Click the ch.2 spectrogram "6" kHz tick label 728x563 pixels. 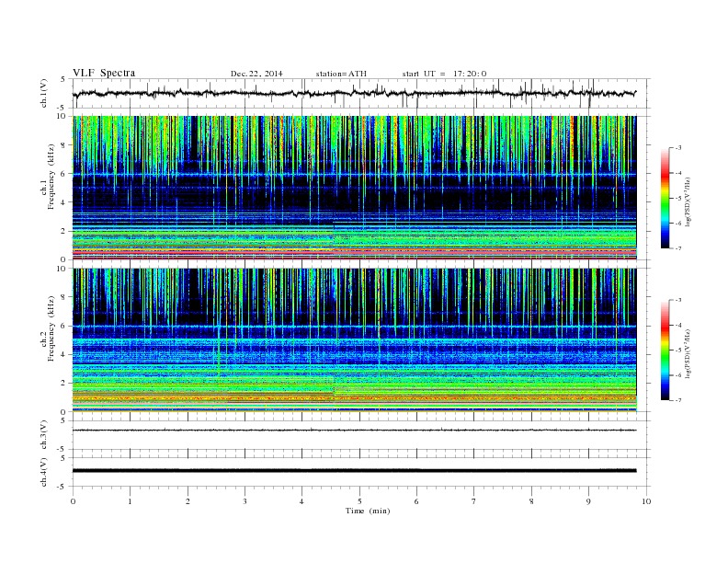64,326
